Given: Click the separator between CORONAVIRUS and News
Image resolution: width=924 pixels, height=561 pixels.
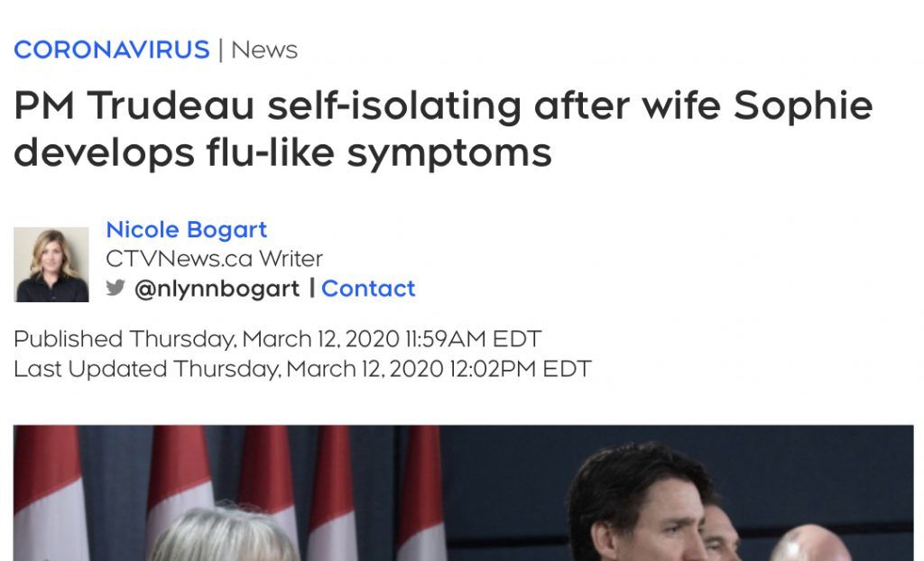Looking at the screenshot, I should (x=220, y=50).
